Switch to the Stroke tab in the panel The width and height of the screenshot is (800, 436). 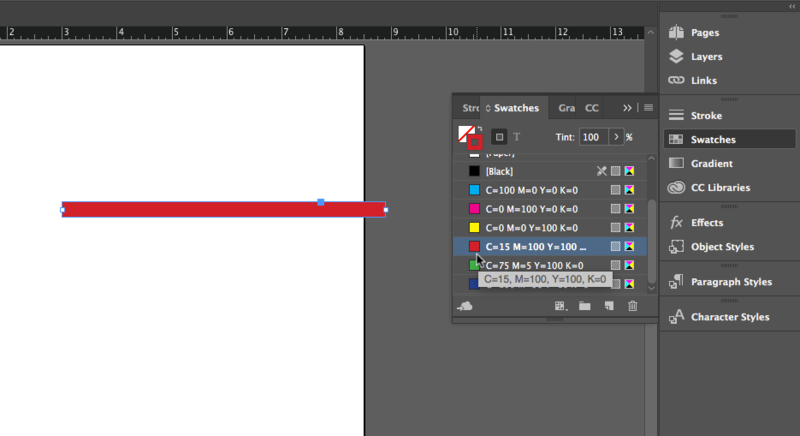click(470, 108)
